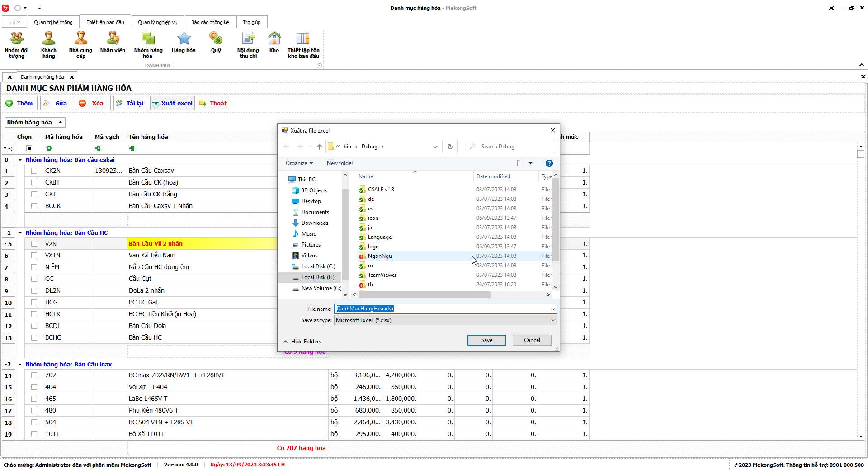Click the file list horizontal scrollbar
The image size is (868, 470).
(425, 295)
